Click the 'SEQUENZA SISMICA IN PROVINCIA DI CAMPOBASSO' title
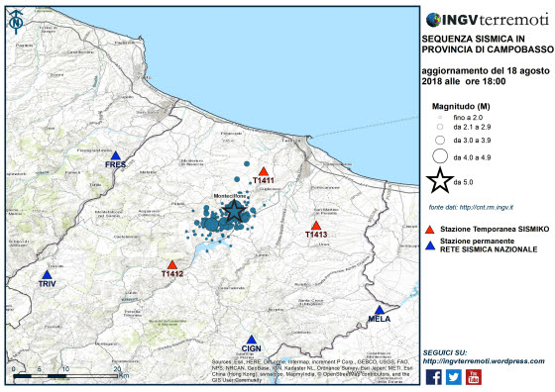Screen dimensions: 555x392 [x=488, y=45]
